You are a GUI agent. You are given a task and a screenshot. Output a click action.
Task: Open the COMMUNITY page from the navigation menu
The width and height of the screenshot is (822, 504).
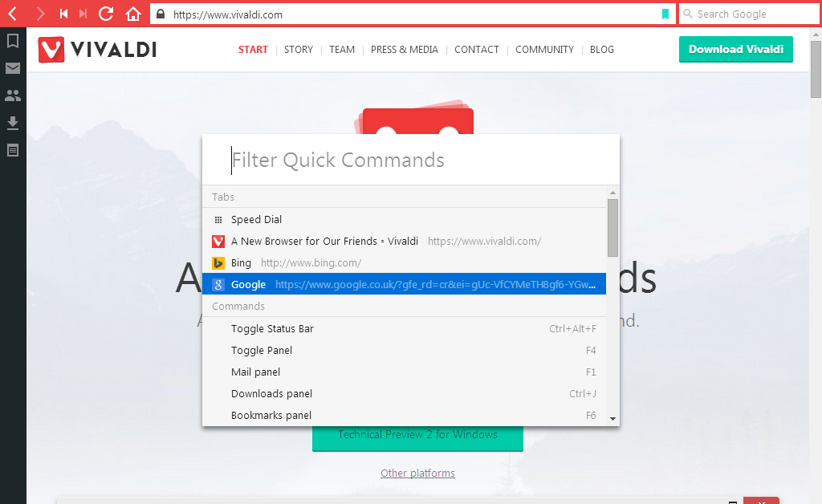click(x=544, y=50)
